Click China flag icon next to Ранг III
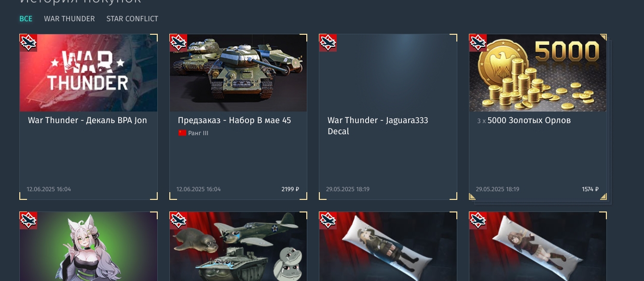The height and width of the screenshot is (281, 644). (182, 133)
